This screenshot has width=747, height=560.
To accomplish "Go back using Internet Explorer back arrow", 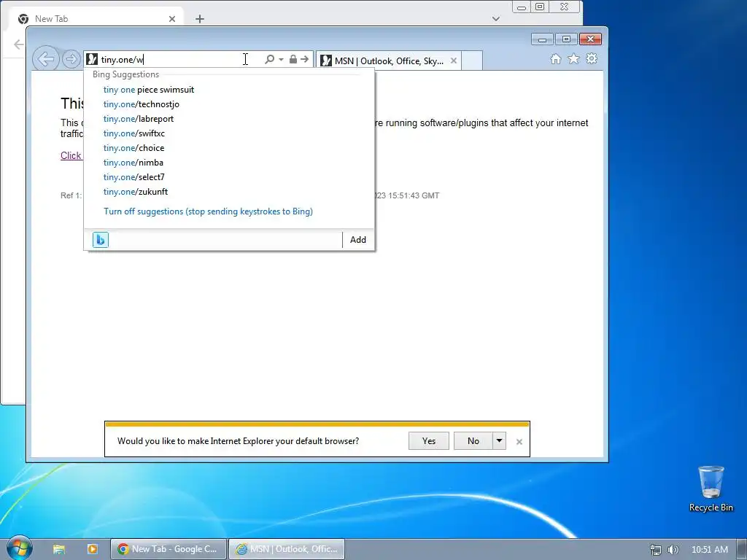I will click(x=46, y=59).
